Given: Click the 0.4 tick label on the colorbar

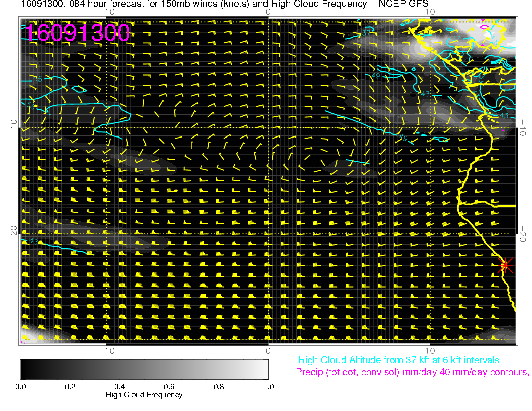Looking at the screenshot, I should (119, 387).
